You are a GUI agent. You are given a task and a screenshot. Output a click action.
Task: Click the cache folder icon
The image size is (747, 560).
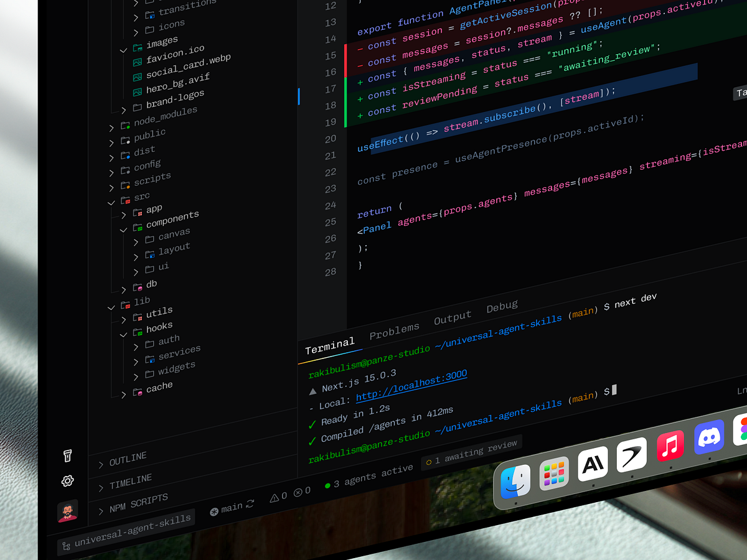point(138,392)
